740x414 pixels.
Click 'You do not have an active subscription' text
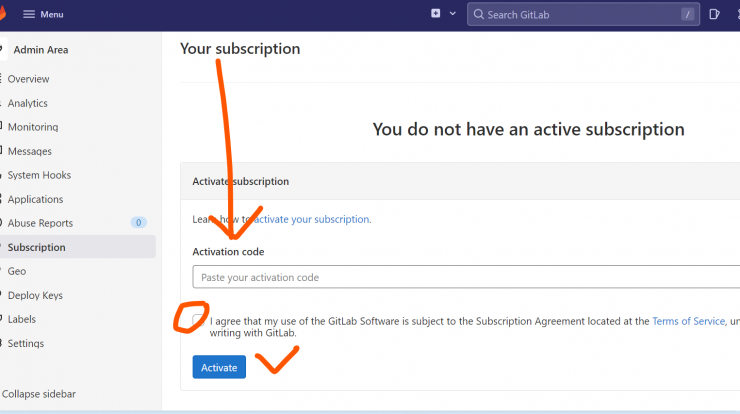point(528,129)
